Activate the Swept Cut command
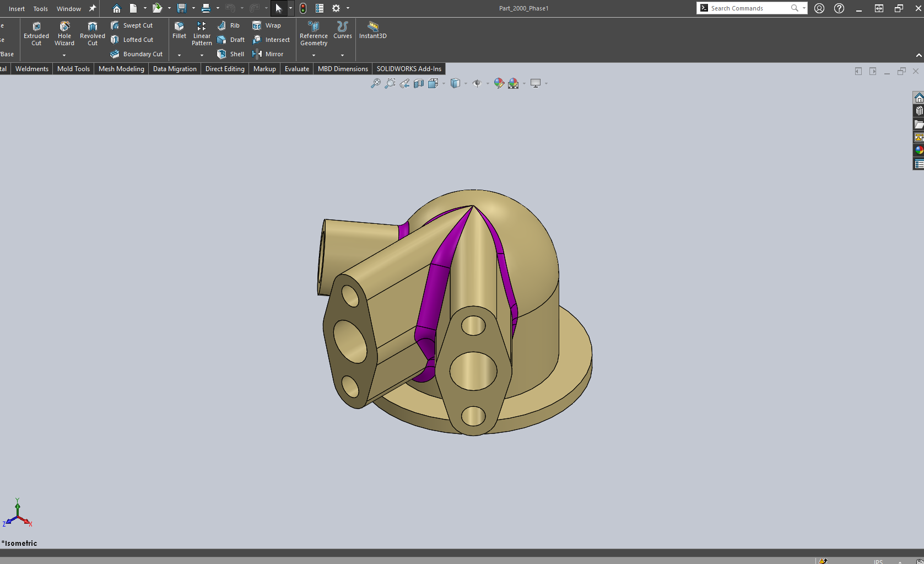Image resolution: width=924 pixels, height=564 pixels. pyautogui.click(x=132, y=25)
